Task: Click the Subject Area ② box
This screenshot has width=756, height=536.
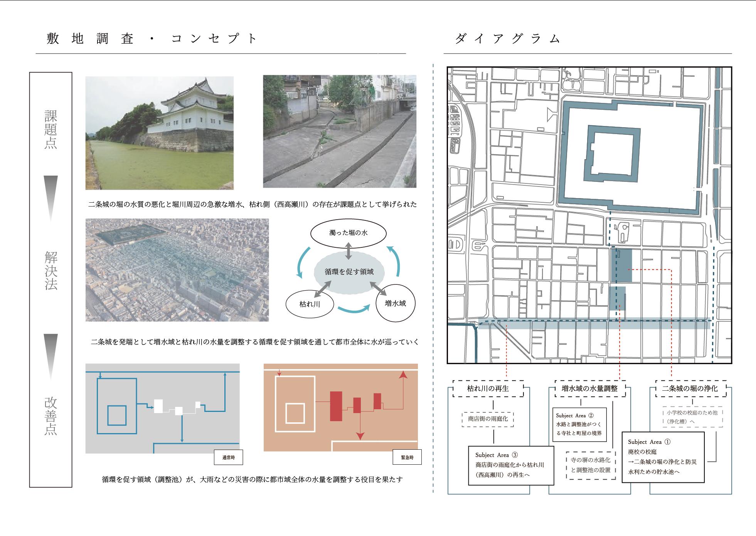Action: pos(579,425)
